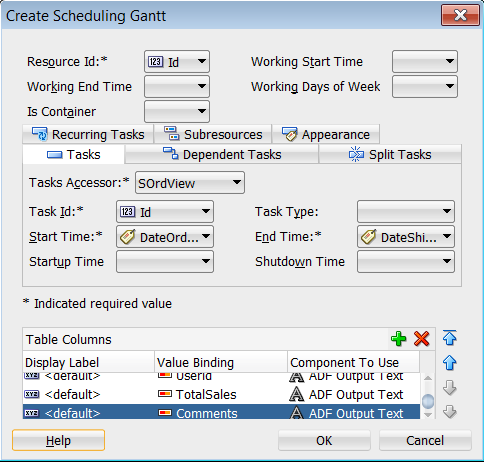This screenshot has width=484, height=463.
Task: Open the Recurring Tasks tab
Action: [x=88, y=134]
